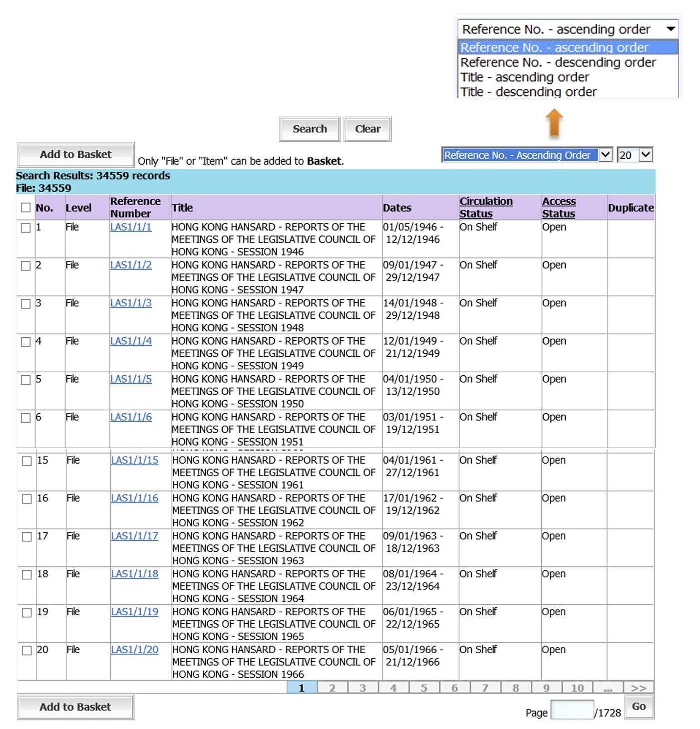This screenshot has height=729, width=700.
Task: Go to results page 5
Action: 424,688
